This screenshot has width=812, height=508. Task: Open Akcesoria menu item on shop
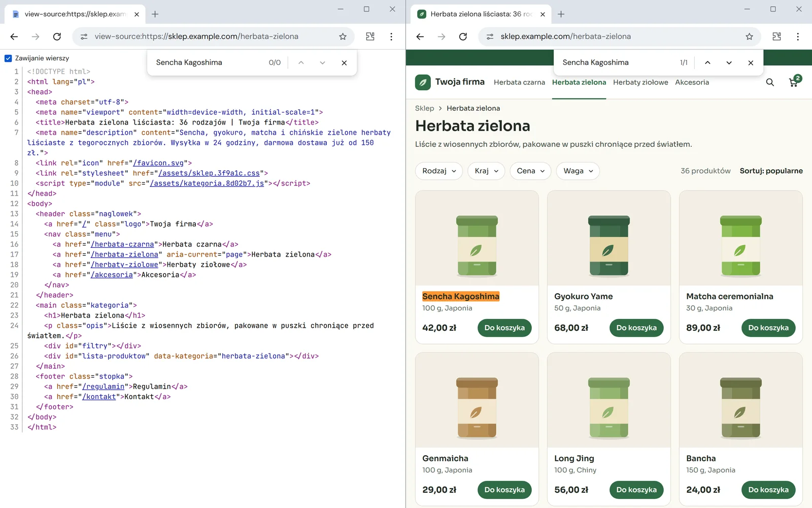692,82
